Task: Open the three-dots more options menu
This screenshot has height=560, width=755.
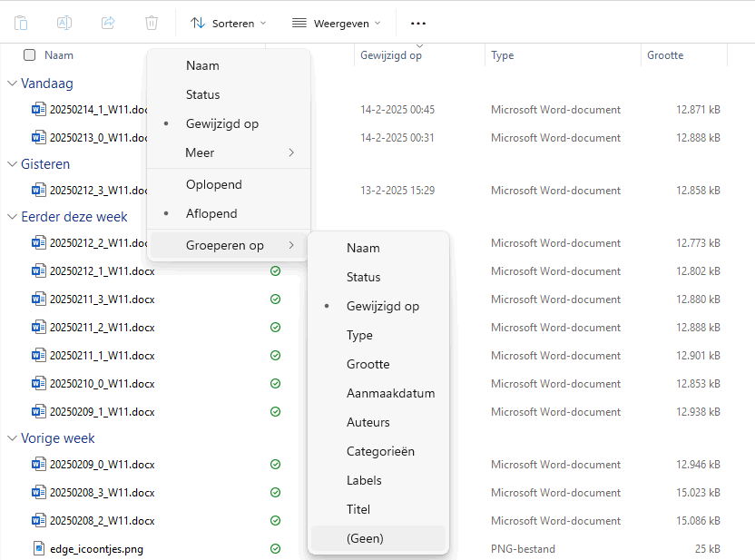Action: tap(418, 23)
